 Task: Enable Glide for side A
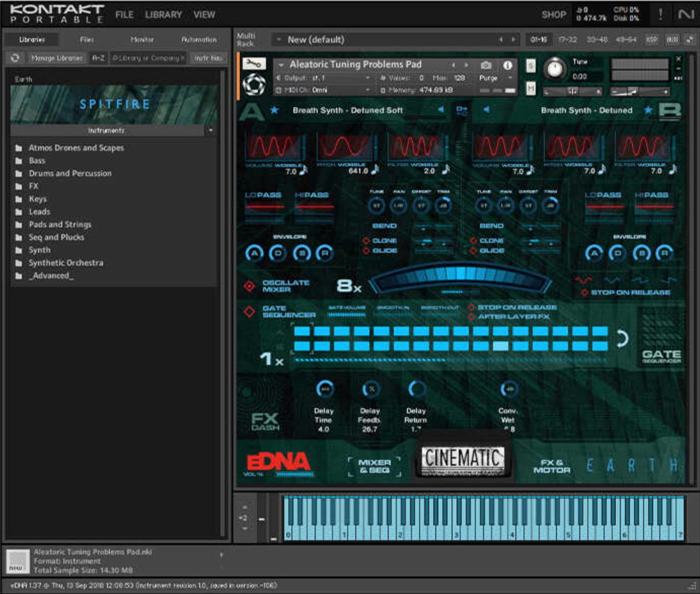coord(366,251)
